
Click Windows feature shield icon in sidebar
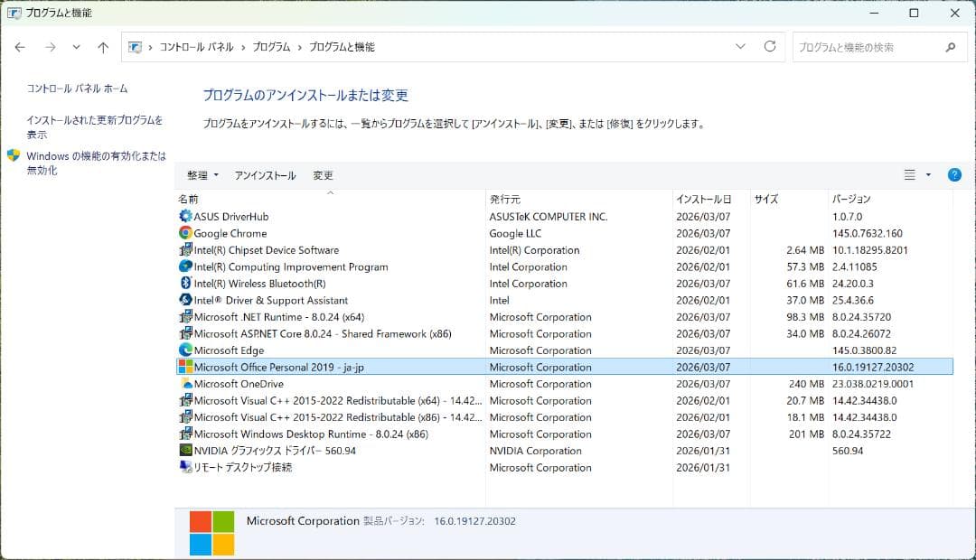pos(14,155)
